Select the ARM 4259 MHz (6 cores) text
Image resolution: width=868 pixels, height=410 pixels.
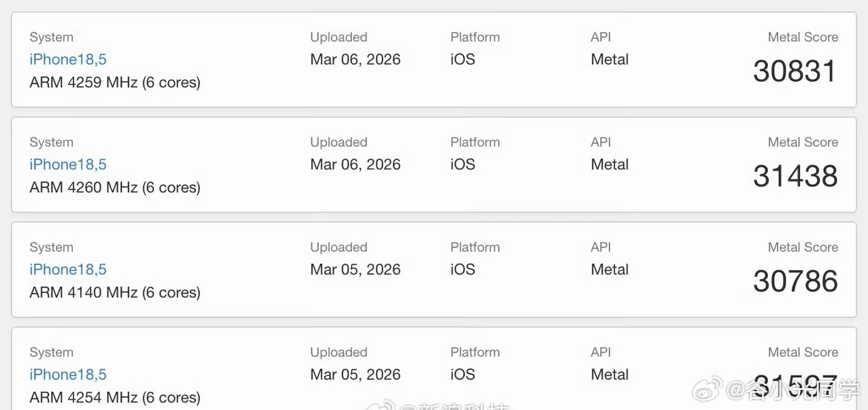pyautogui.click(x=115, y=82)
